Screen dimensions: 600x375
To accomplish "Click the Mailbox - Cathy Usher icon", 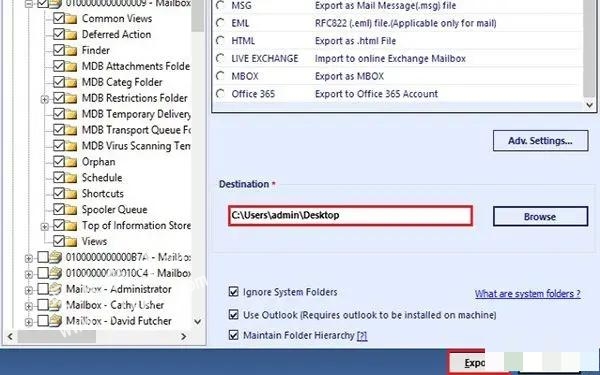I will coord(55,305).
